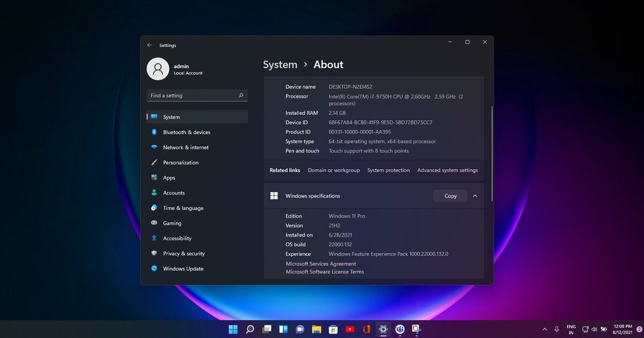The width and height of the screenshot is (644, 338).
Task: Click System in the breadcrumb
Action: (x=280, y=65)
